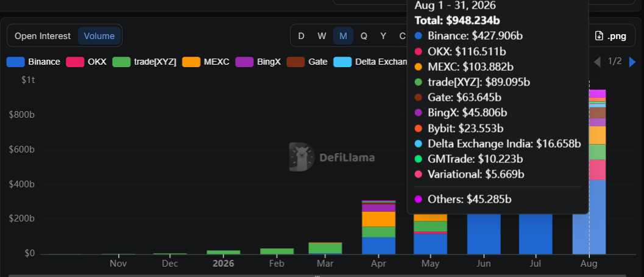Select the Volume tab
644x277 pixels.
(x=99, y=36)
